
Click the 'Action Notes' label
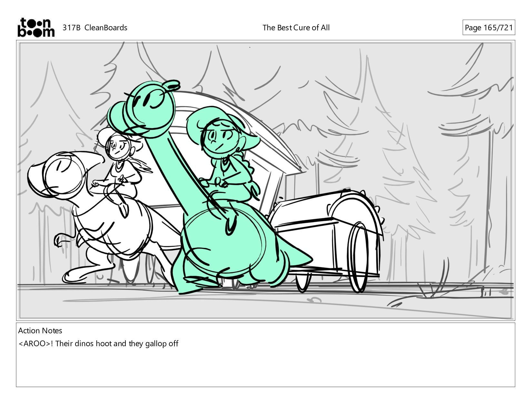coord(40,331)
